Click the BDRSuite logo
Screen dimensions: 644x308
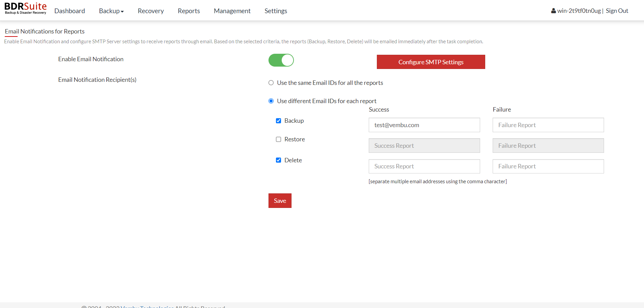click(x=25, y=8)
